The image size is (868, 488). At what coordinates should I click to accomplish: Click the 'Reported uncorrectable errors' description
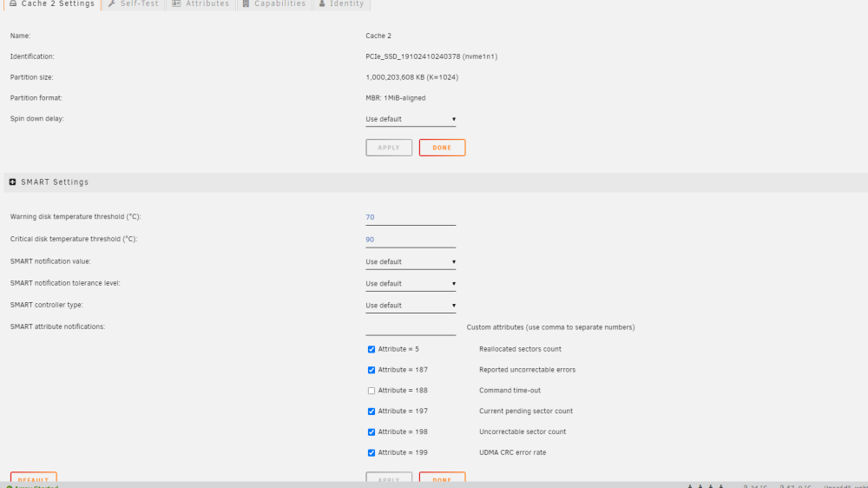click(527, 369)
